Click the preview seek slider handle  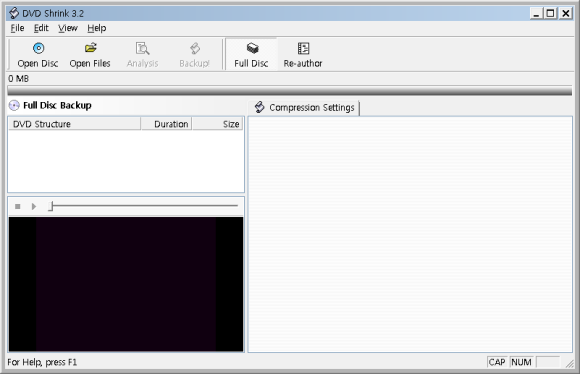tap(51, 206)
